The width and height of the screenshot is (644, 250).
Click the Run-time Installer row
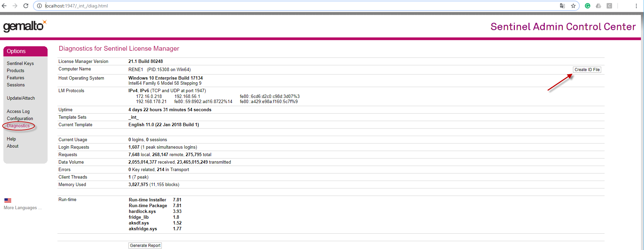pos(155,200)
